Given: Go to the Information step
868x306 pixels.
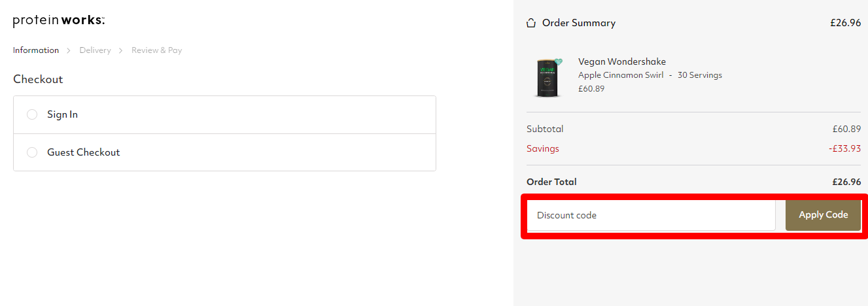Looking at the screenshot, I should point(36,50).
